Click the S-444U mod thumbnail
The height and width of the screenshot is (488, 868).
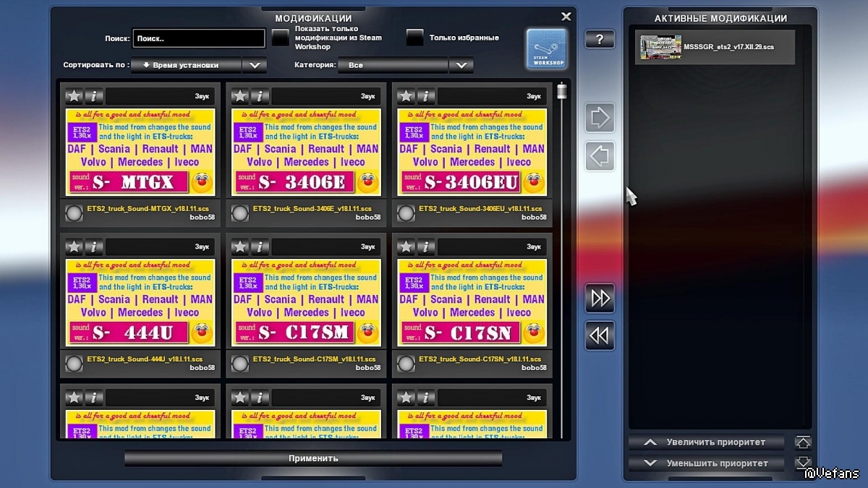(140, 302)
